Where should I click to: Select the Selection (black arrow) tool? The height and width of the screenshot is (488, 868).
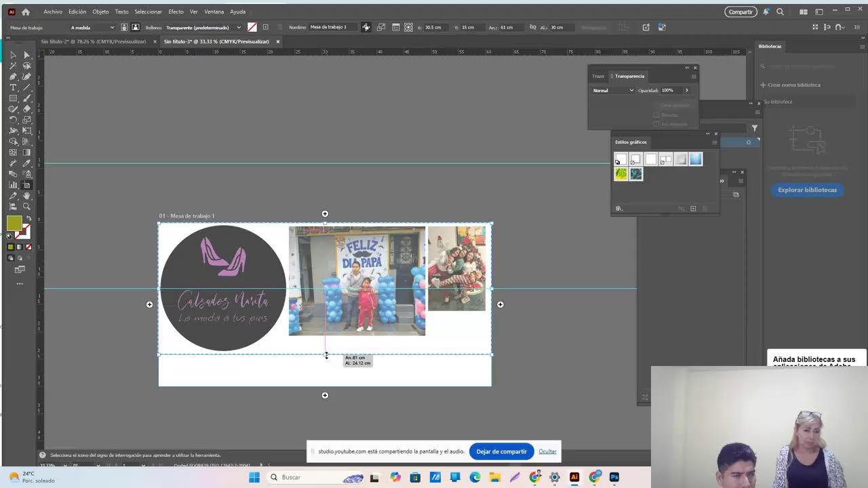pos(13,55)
